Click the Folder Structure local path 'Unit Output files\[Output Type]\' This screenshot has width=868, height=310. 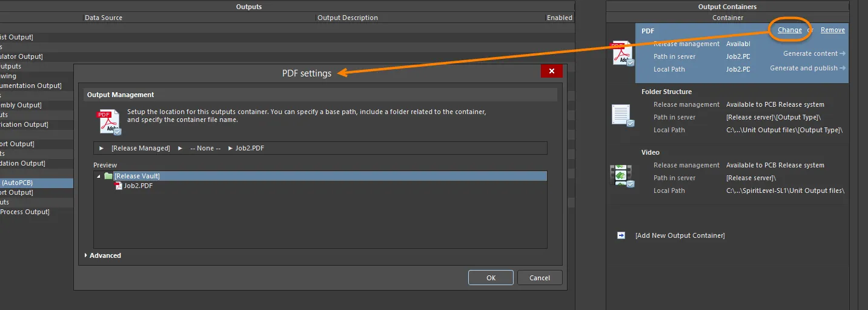pyautogui.click(x=784, y=130)
